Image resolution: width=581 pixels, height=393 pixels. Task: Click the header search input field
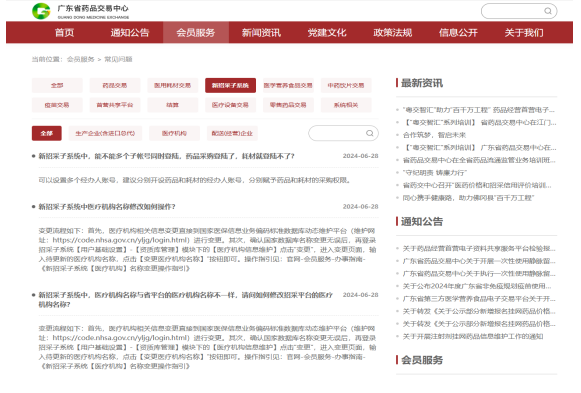pyautogui.click(x=512, y=11)
